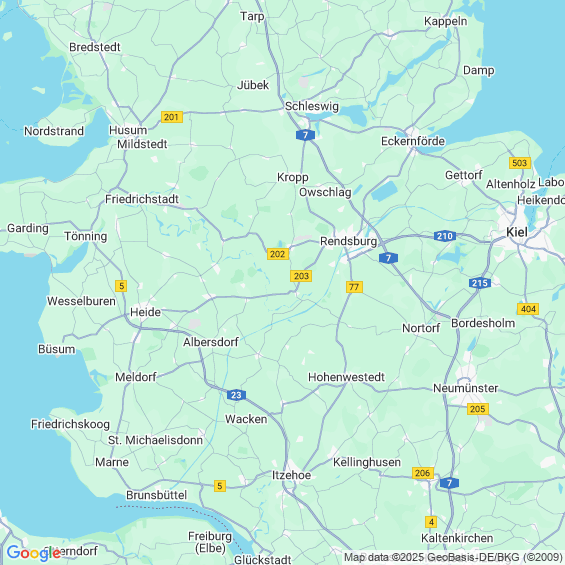Click the A7 highway shield near Schleswig
565x565 pixels.
point(305,135)
